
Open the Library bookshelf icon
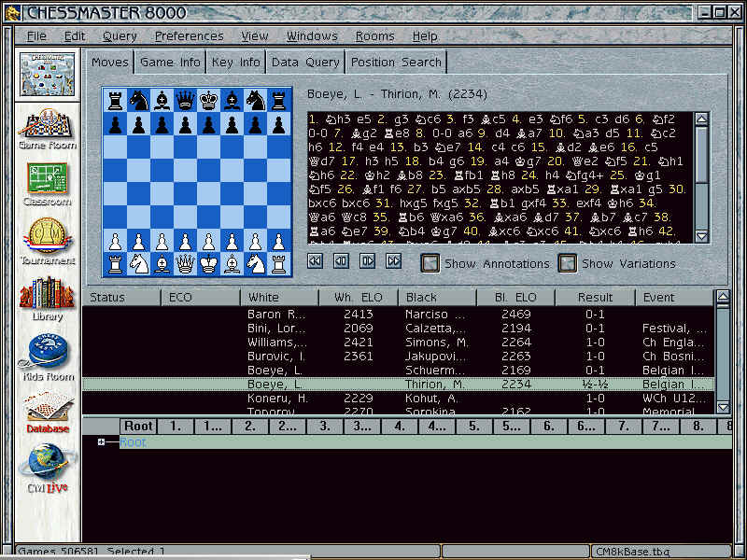pyautogui.click(x=47, y=298)
